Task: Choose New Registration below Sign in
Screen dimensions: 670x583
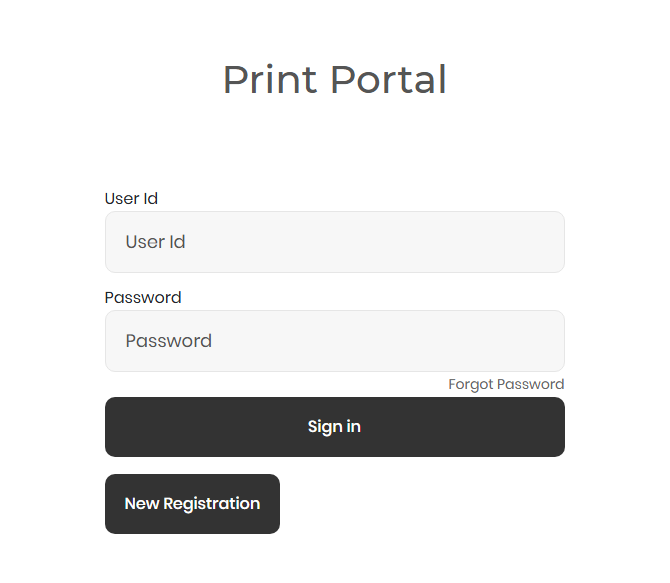Action: (x=192, y=504)
